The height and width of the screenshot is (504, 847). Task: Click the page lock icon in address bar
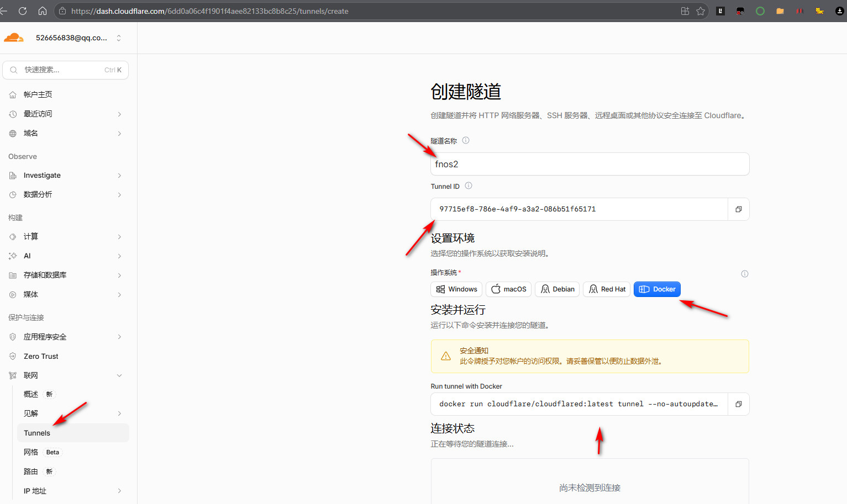tap(62, 11)
